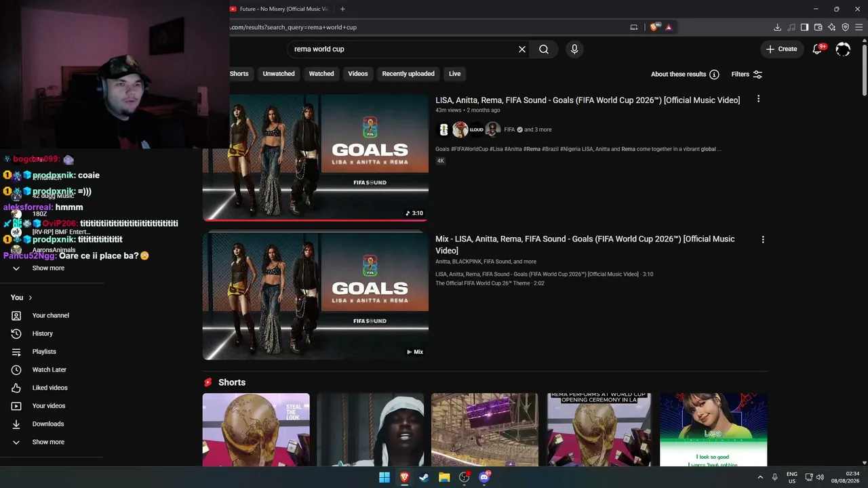Click the Brave Rewards triangle icon
The image size is (868, 488).
click(x=669, y=27)
